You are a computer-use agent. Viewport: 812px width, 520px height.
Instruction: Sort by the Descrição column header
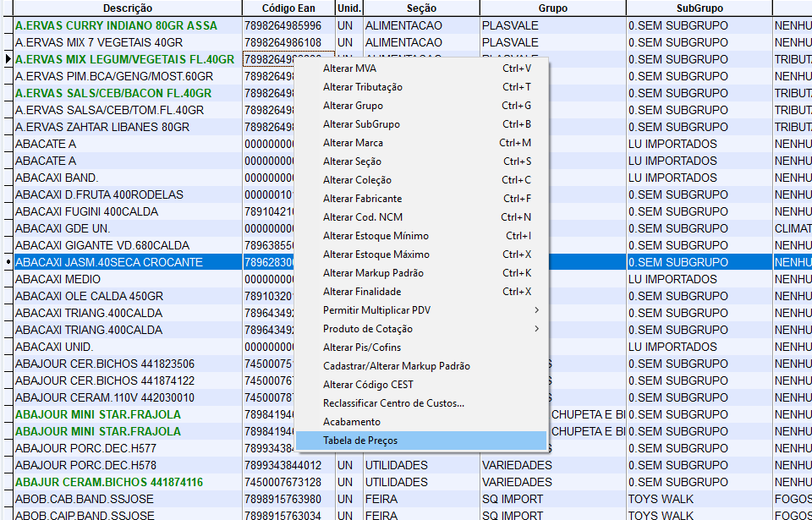point(127,8)
